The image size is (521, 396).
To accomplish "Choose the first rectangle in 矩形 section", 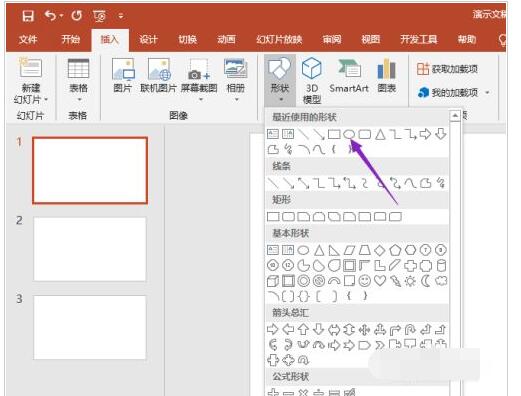I will (x=273, y=217).
